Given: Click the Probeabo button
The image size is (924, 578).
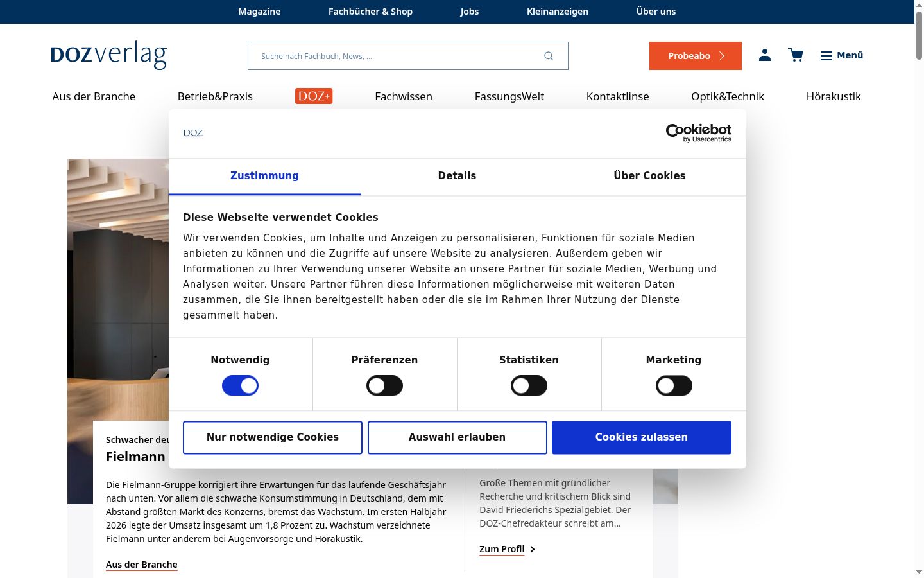Looking at the screenshot, I should coord(696,56).
